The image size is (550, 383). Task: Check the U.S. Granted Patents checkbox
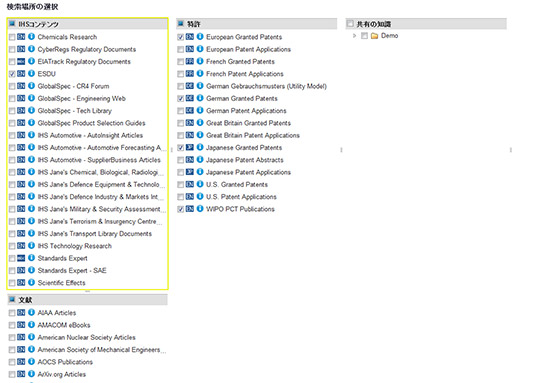pos(181,185)
